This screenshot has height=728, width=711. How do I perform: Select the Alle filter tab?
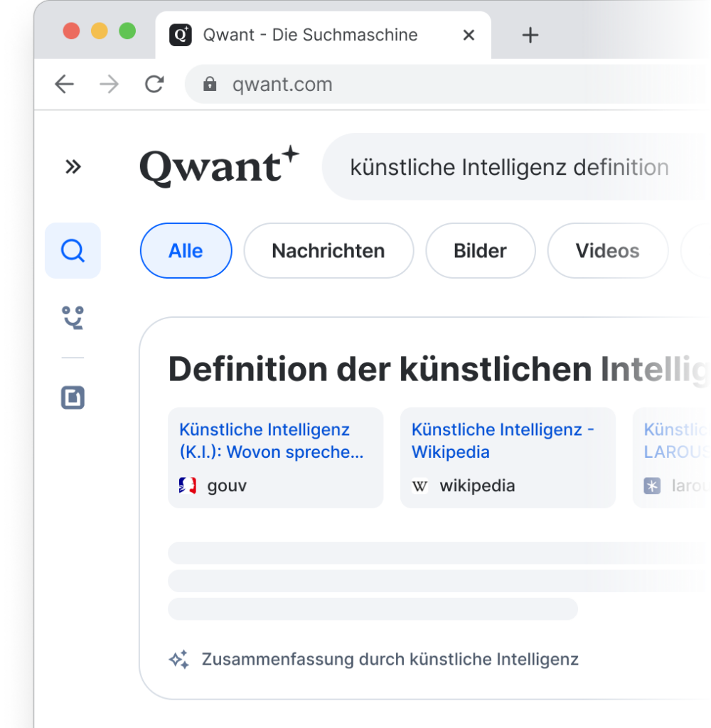(186, 251)
